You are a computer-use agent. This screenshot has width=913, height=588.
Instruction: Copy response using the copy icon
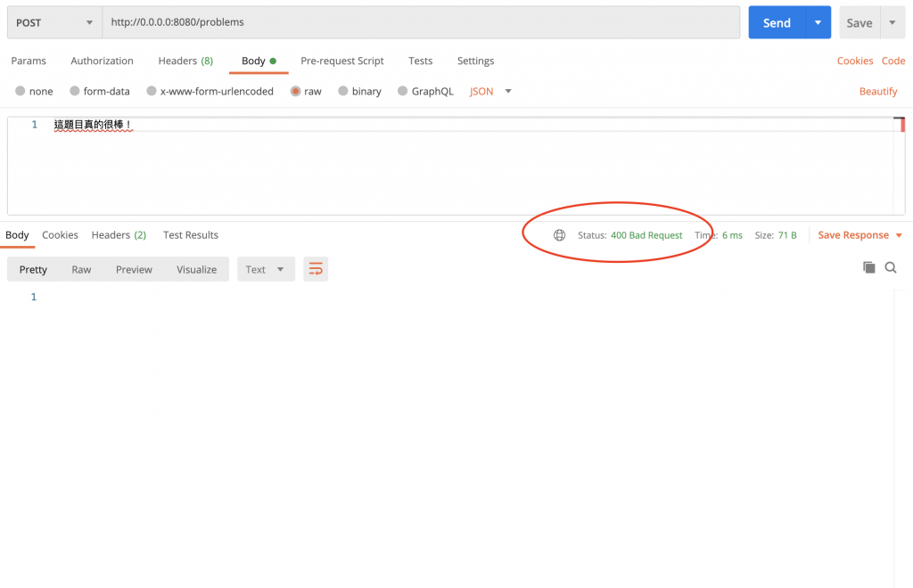tap(868, 267)
